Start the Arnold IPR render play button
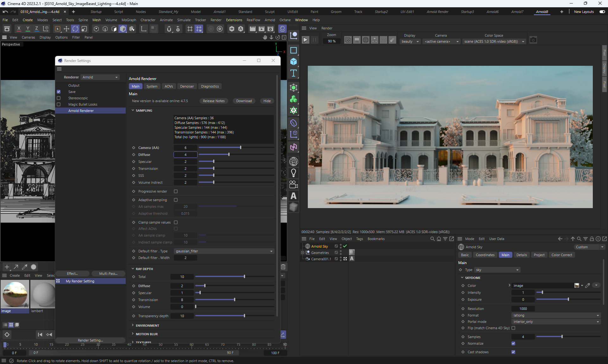 (305, 40)
